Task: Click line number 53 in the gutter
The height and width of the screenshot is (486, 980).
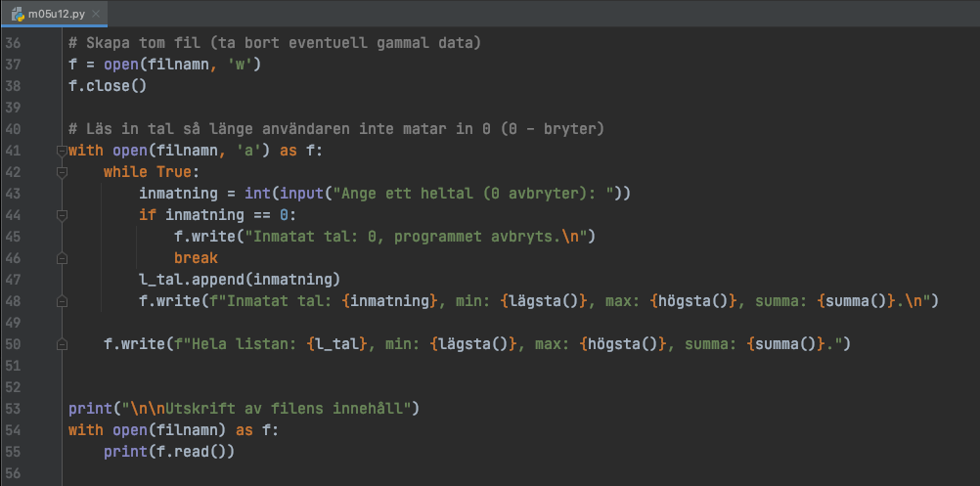Action: coord(13,409)
